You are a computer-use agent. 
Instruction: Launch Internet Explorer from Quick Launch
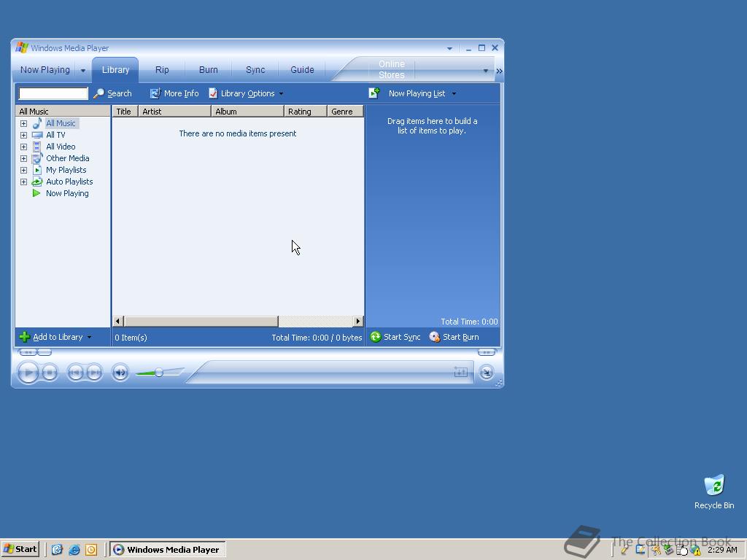(74, 550)
